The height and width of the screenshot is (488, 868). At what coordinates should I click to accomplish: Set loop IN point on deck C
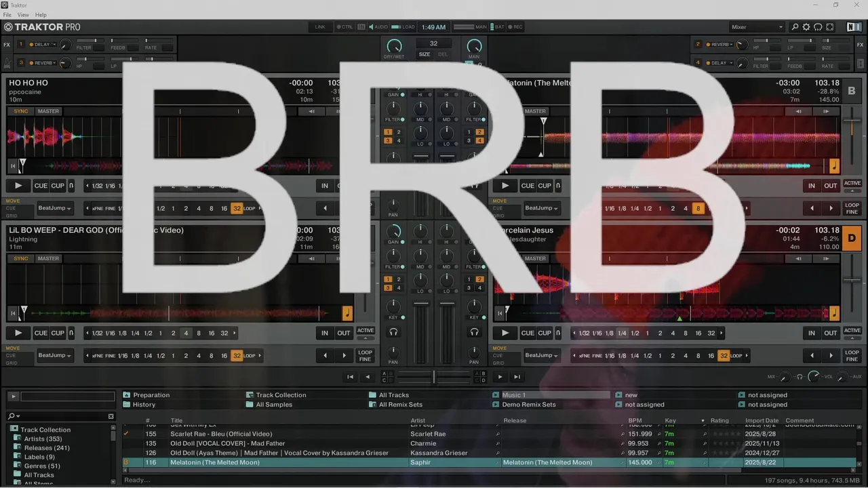tap(325, 333)
